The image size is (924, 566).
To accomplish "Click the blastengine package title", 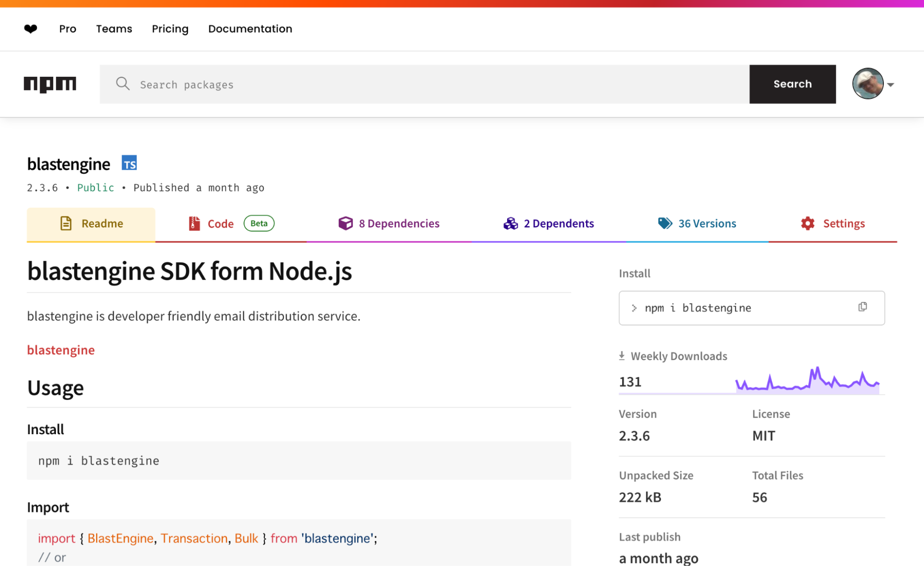I will [x=68, y=164].
